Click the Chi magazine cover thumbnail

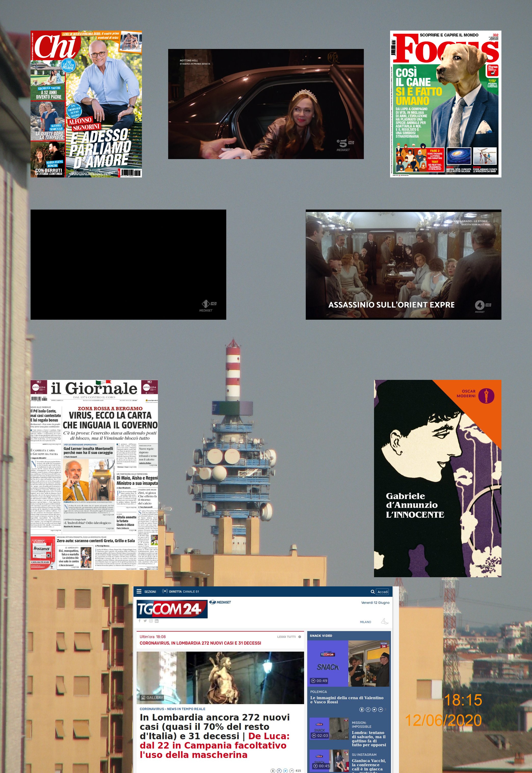click(x=86, y=104)
